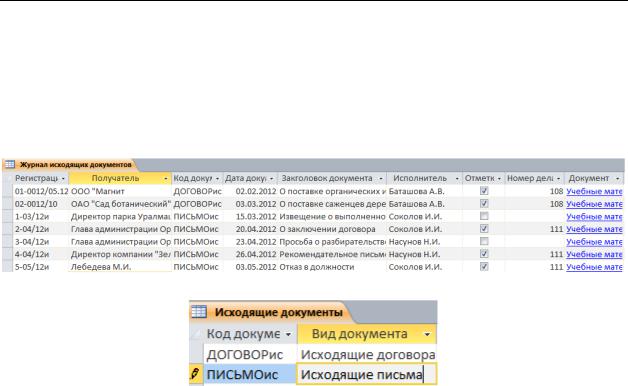
Task: Click ДОГОВОРис code in row 02-0012/10
Action: [197, 204]
